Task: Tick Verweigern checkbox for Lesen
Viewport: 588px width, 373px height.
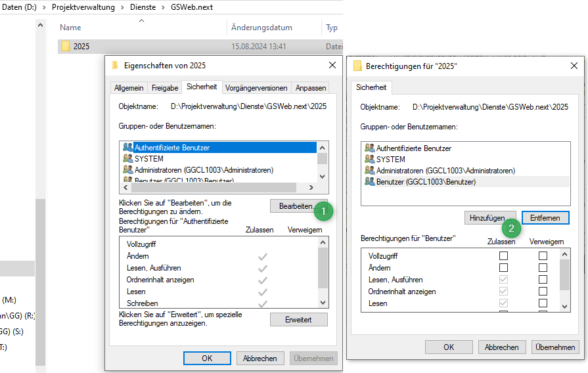Action: (x=543, y=303)
